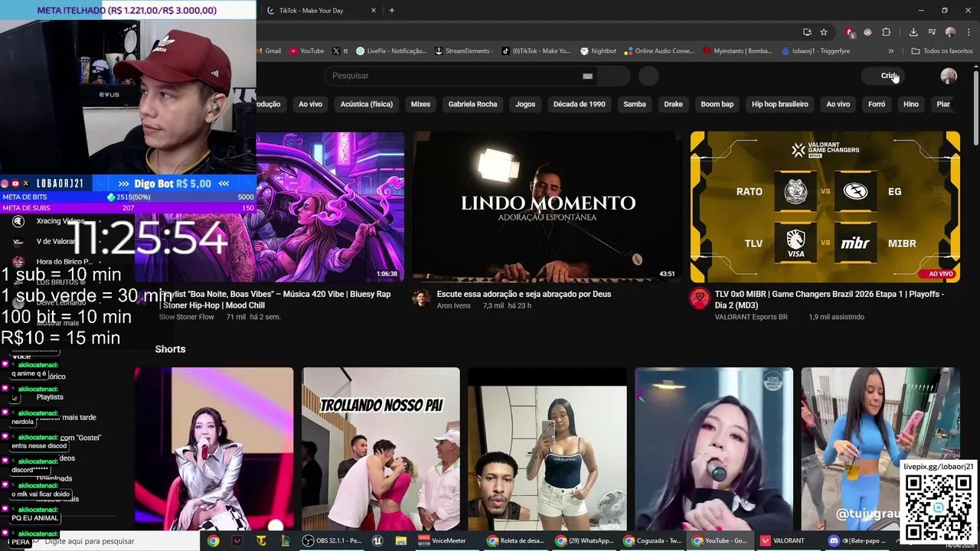Screen dimensions: 980x551
Task: Open the YouTube bookmark in bookmarks bar
Action: pos(306,51)
